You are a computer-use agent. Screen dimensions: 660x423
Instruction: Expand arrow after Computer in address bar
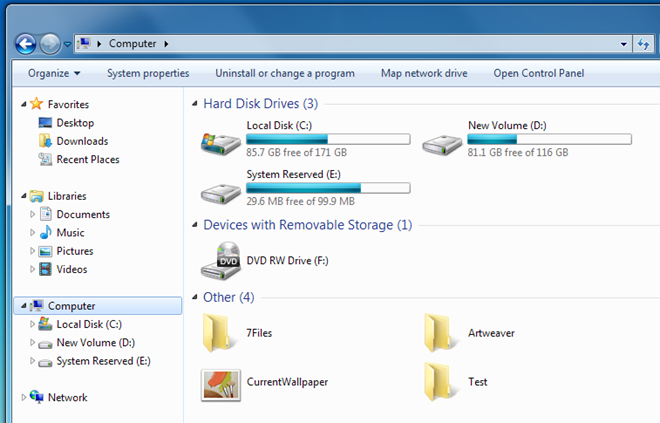[x=167, y=44]
